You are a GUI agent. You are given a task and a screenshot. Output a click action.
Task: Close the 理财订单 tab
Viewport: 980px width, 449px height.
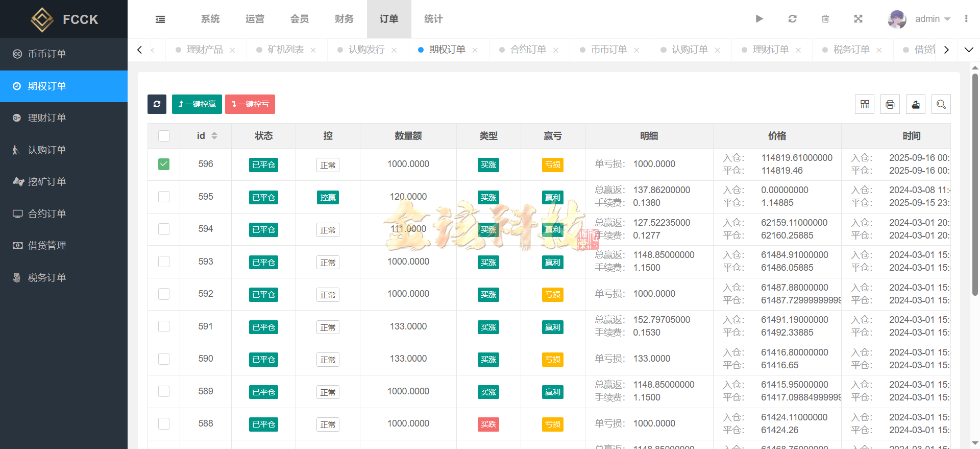pyautogui.click(x=798, y=50)
